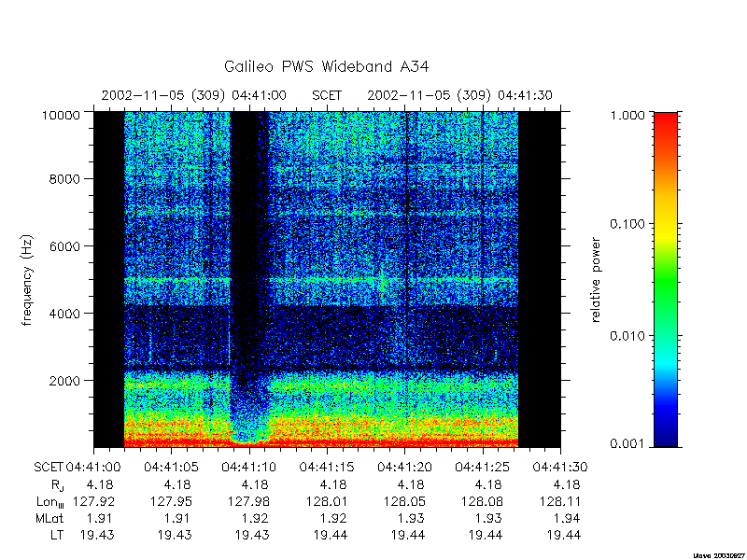The height and width of the screenshot is (560, 747).
Task: Click the '4000' frequency tick label
Action: [x=64, y=314]
